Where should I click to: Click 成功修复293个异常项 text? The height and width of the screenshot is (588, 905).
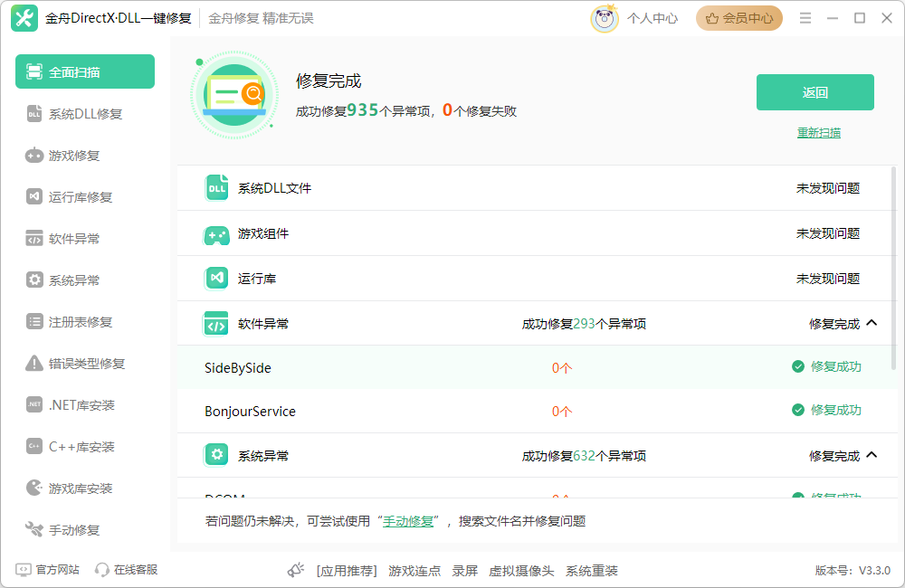point(584,324)
